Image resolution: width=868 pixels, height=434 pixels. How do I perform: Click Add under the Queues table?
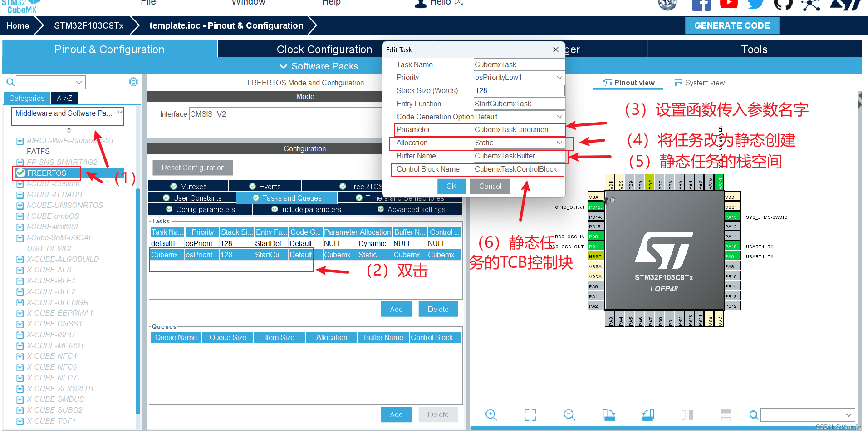[x=396, y=414]
